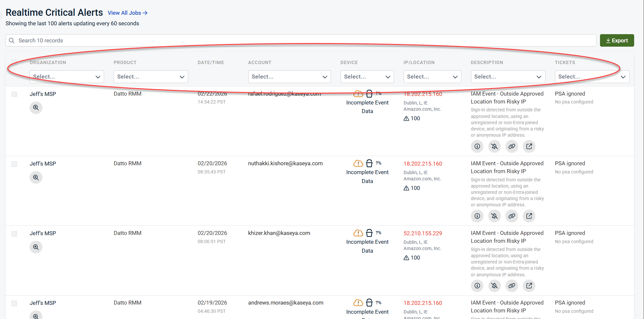Expand the Product filter dropdown
The width and height of the screenshot is (644, 319).
[151, 77]
